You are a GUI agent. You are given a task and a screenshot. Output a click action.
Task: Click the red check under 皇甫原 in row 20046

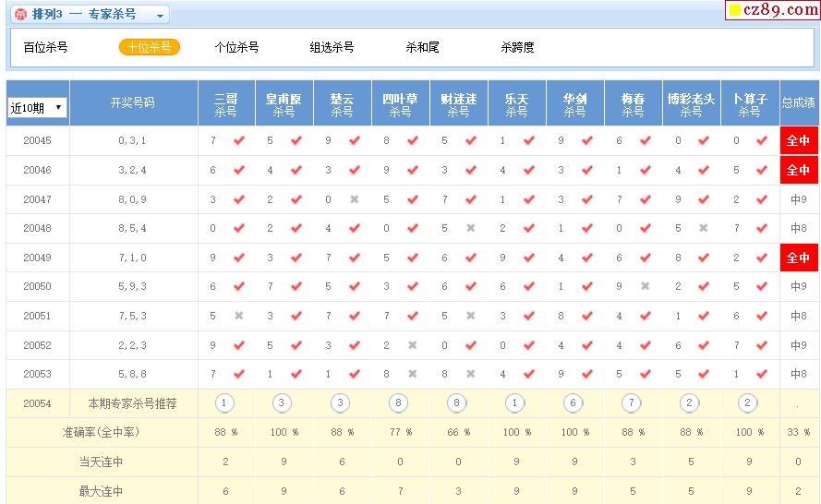click(296, 170)
